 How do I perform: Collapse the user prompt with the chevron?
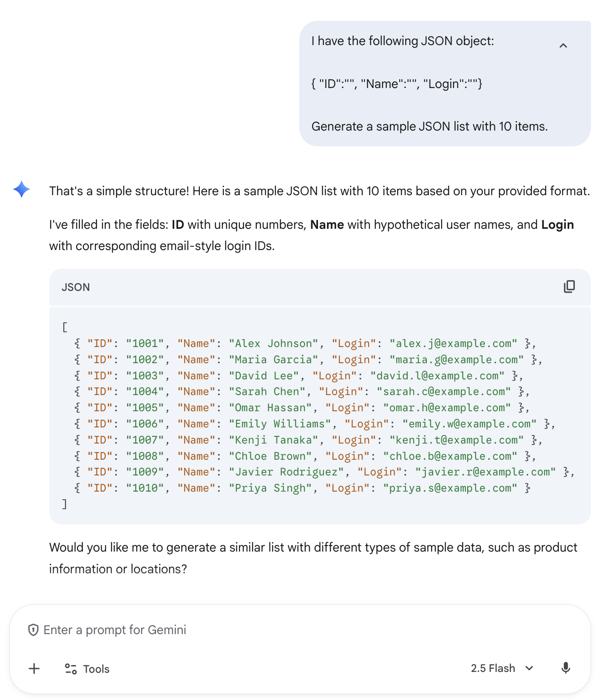pyautogui.click(x=563, y=46)
